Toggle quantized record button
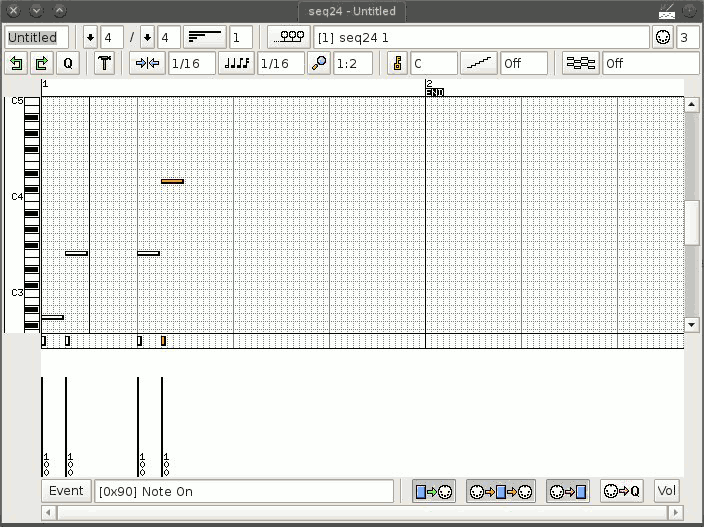This screenshot has width=704, height=527. tap(621, 491)
